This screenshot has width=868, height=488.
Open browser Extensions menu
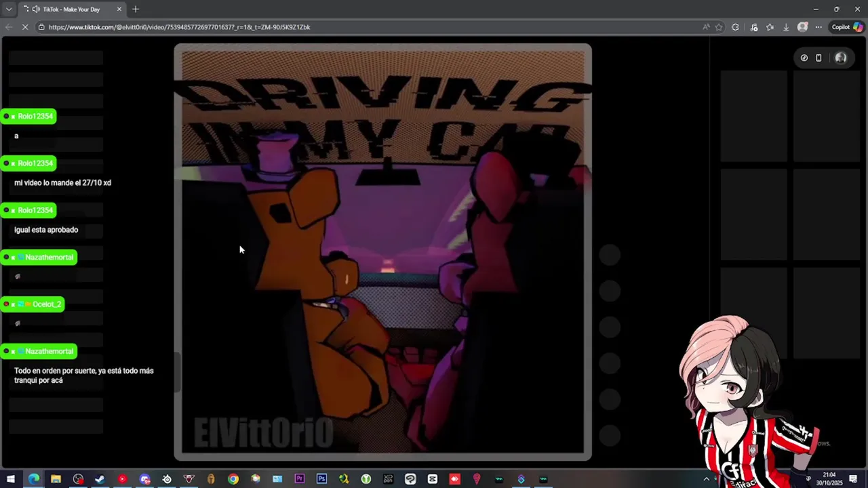tap(735, 27)
